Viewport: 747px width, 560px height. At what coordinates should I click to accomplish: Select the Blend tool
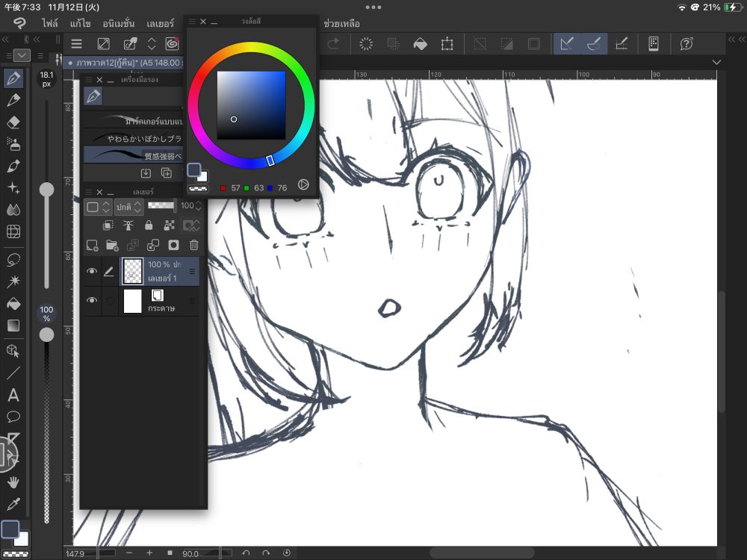tap(13, 210)
